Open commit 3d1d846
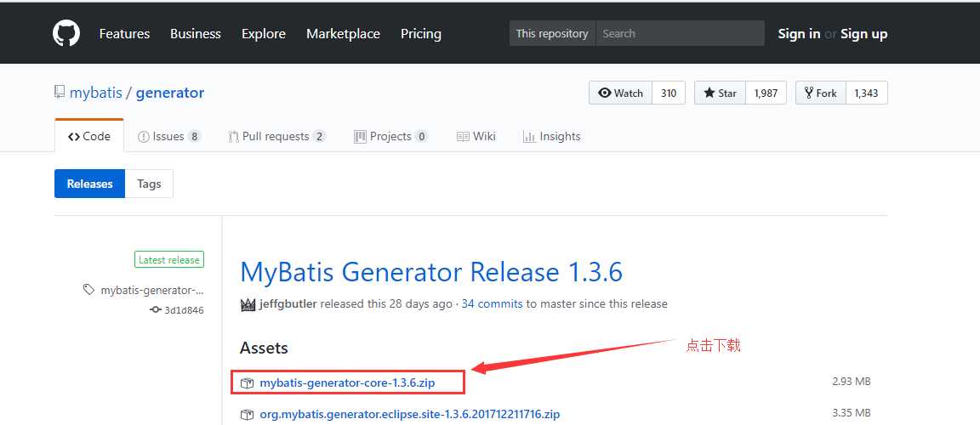 pyautogui.click(x=184, y=310)
